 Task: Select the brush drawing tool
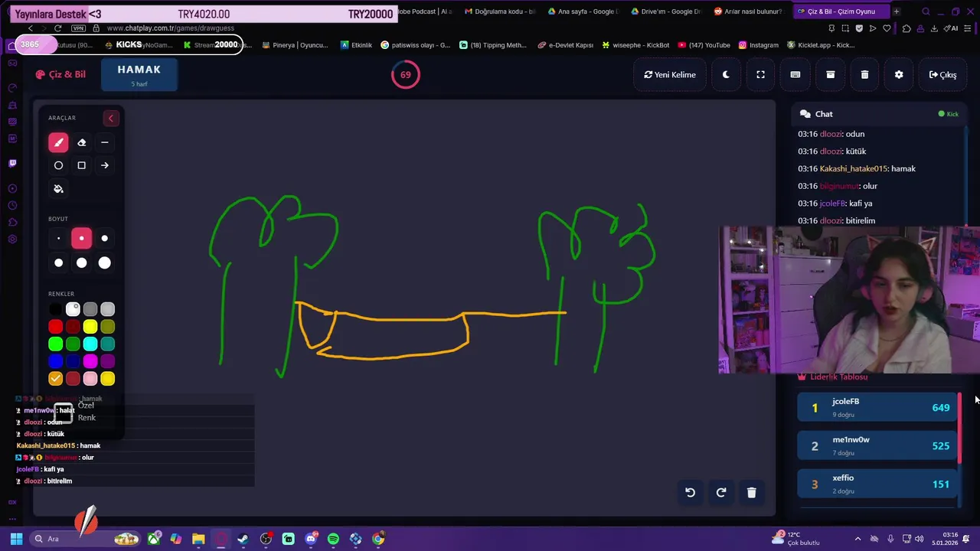[58, 142]
